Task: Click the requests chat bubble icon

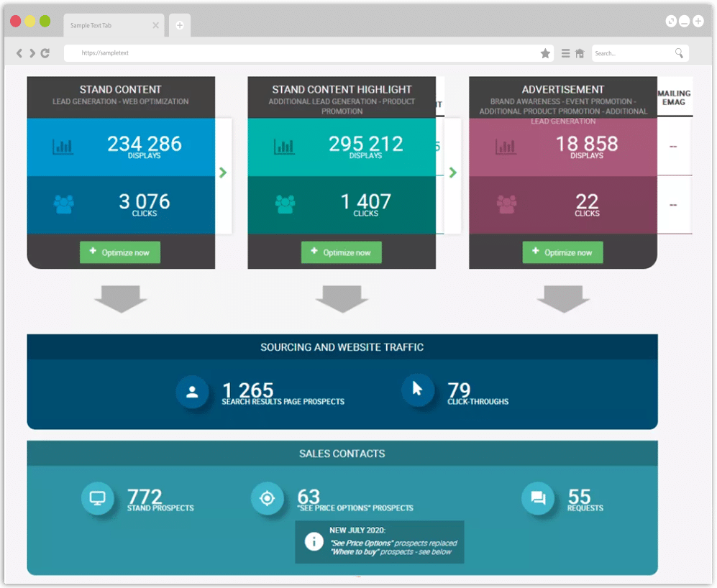Action: [537, 498]
